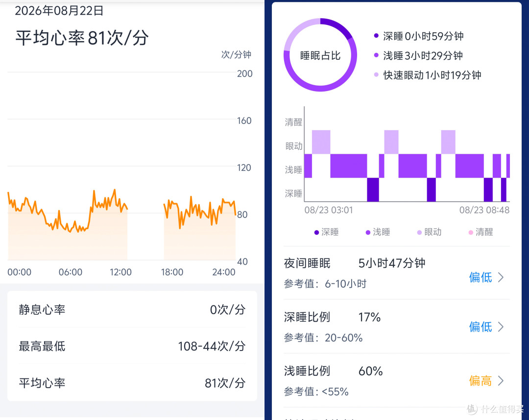Click the 24:00 axis label on heart chart
Viewport: 529px width, 420px height.
(224, 272)
